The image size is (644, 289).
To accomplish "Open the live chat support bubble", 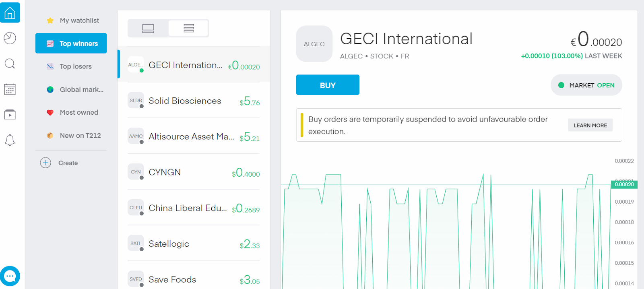I will point(10,276).
